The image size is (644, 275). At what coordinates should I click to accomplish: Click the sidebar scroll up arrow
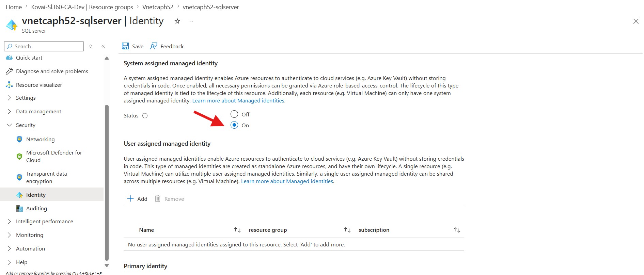107,58
